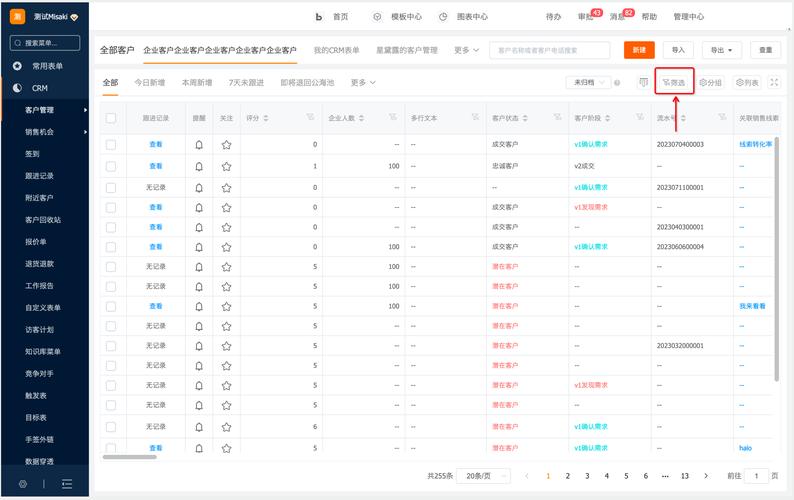
Task: Click the jump-to-page number input
Action: coord(757,476)
